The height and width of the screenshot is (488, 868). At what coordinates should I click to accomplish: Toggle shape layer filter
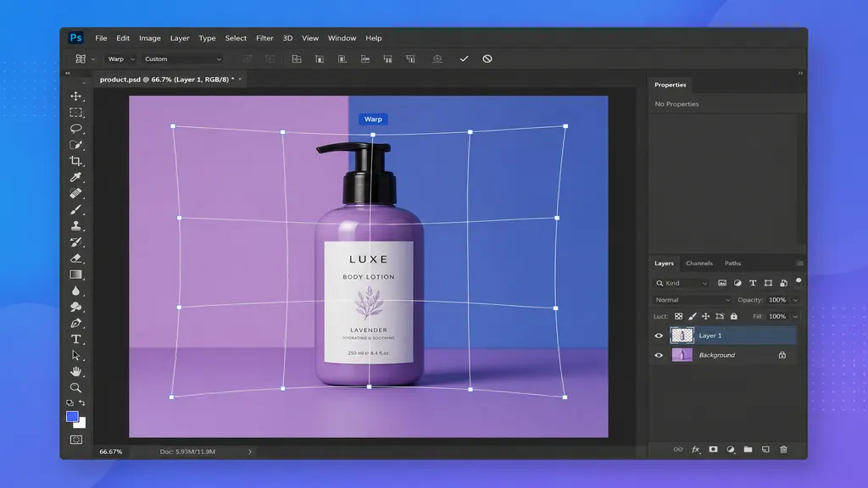click(x=768, y=283)
